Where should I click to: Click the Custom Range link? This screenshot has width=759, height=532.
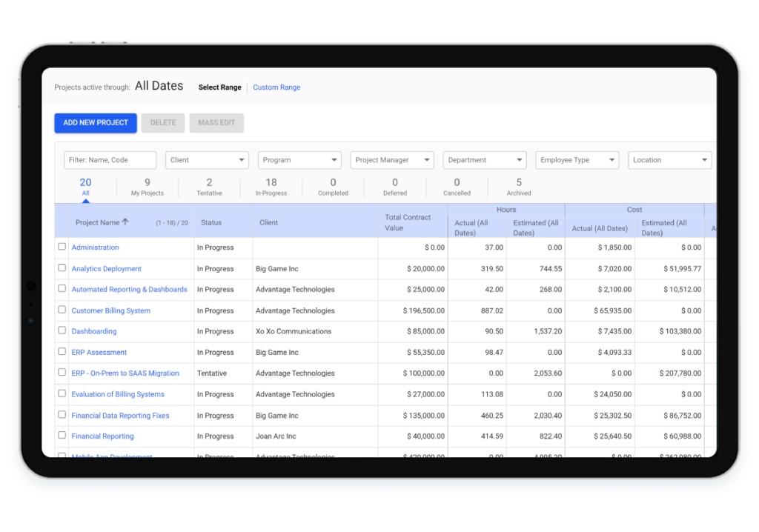(x=276, y=87)
